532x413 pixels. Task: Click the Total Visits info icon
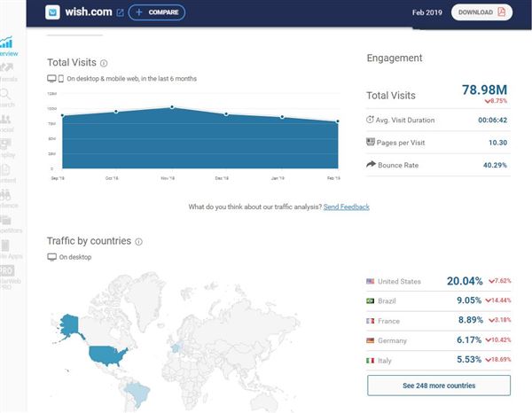[x=104, y=63]
